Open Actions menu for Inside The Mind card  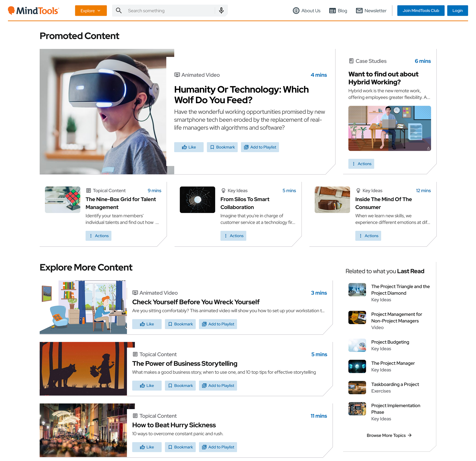pyautogui.click(x=368, y=236)
